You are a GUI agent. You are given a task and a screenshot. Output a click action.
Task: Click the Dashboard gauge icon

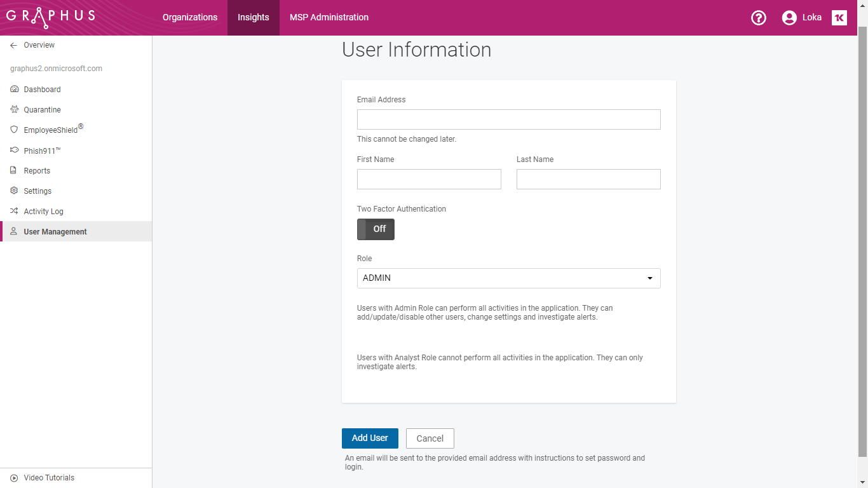tap(14, 90)
